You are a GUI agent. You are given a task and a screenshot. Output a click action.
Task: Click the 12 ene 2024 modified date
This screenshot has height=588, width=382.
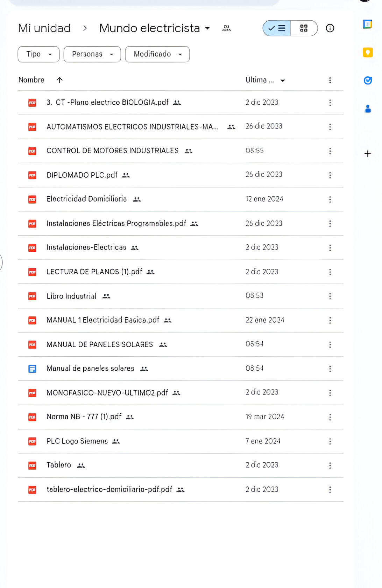264,199
